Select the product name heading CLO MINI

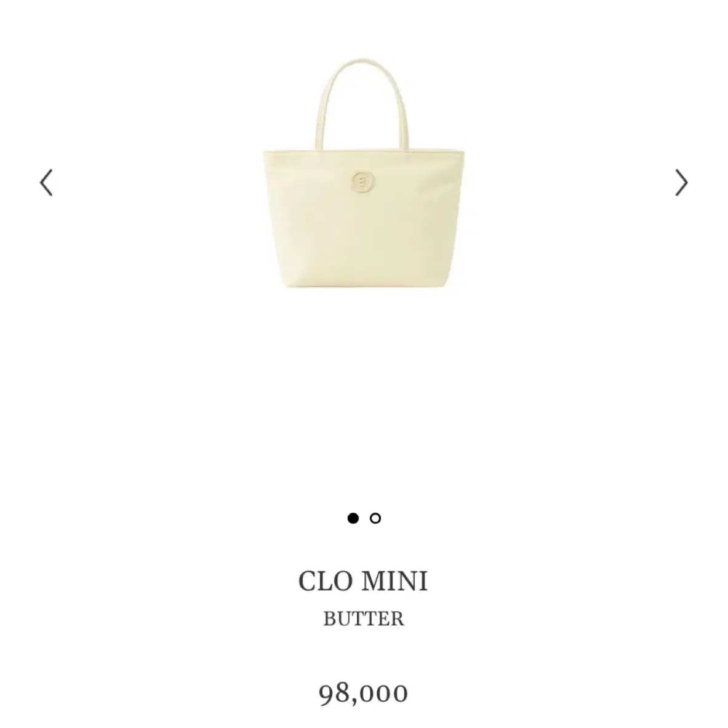tap(363, 581)
